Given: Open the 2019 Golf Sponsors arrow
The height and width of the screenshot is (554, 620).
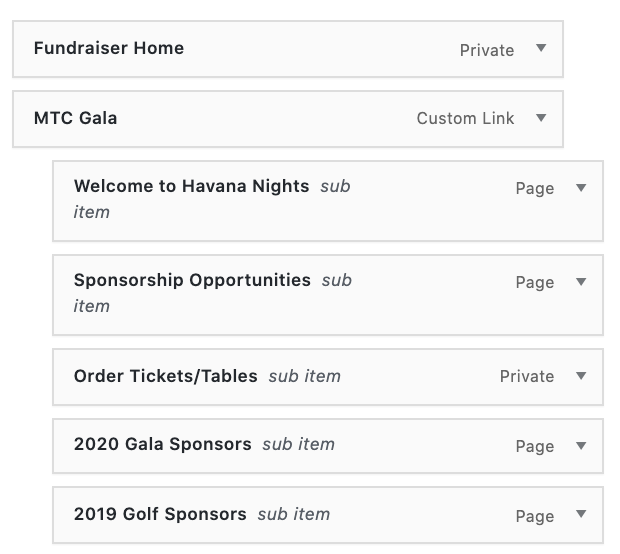Looking at the screenshot, I should (581, 516).
